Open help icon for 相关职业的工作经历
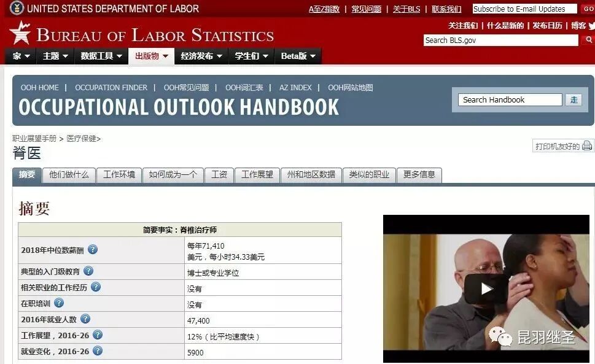Image resolution: width=595 pixels, height=364 pixels. pyautogui.click(x=96, y=287)
